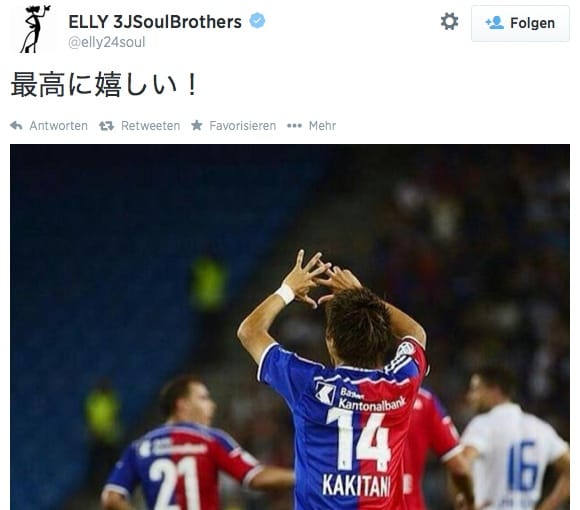Click the Folgen follow button
Screen dimensions: 580x510
tap(520, 23)
